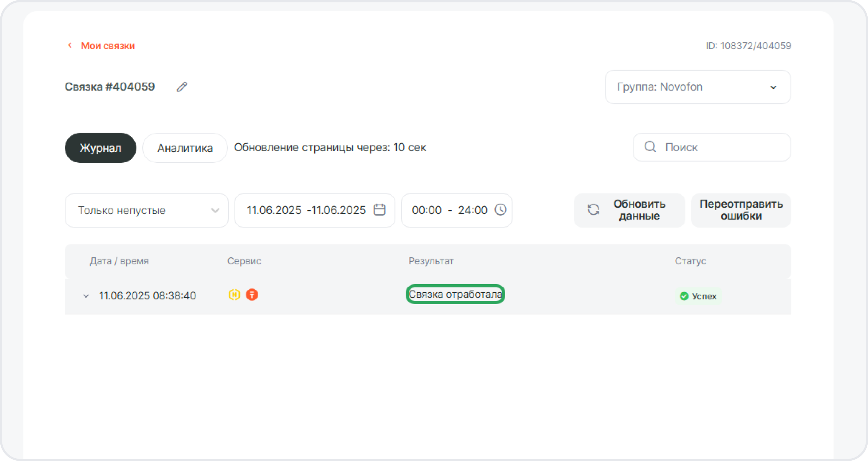Click the 00:00 - 24:00 time range field
The image size is (868, 461).
pos(449,210)
